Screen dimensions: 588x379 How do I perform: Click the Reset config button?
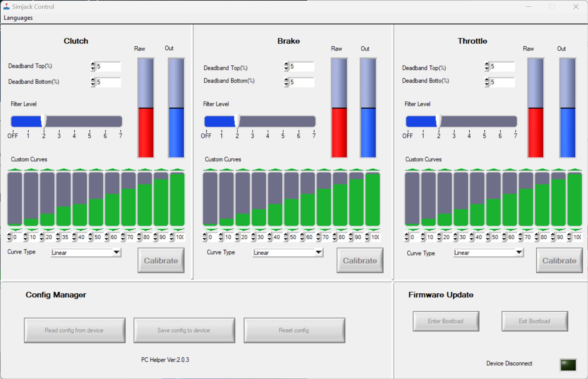tap(294, 330)
